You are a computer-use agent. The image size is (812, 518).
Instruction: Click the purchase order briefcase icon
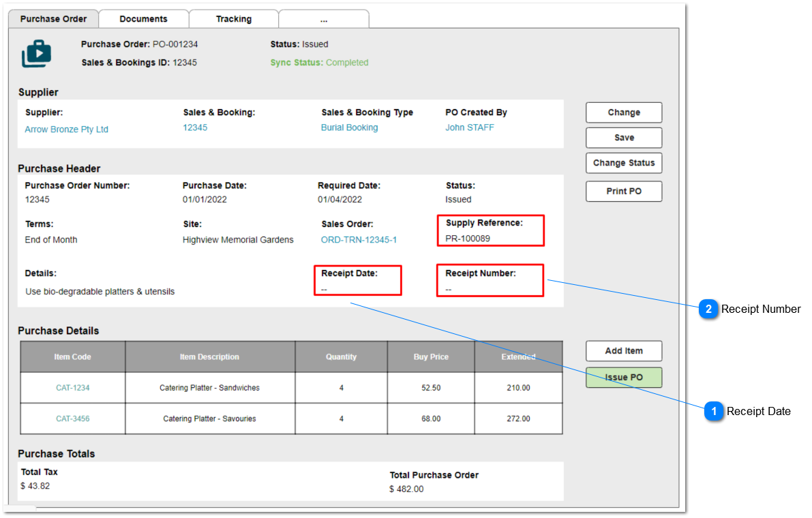[36, 53]
